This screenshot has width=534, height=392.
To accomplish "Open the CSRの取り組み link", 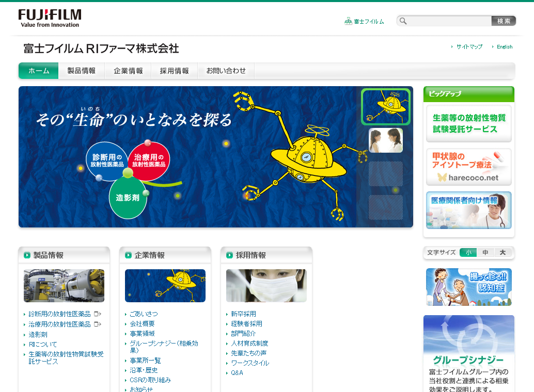I will coord(150,380).
